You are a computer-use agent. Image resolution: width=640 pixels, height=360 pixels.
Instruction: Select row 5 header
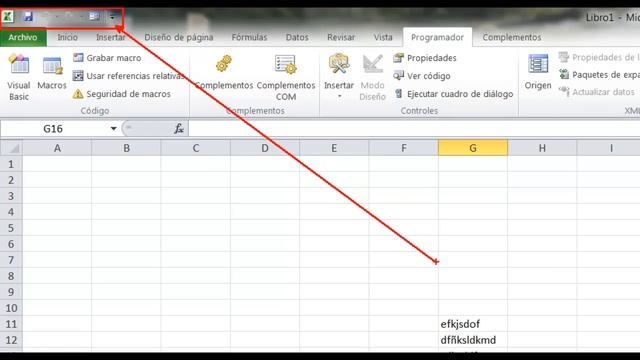[11, 228]
